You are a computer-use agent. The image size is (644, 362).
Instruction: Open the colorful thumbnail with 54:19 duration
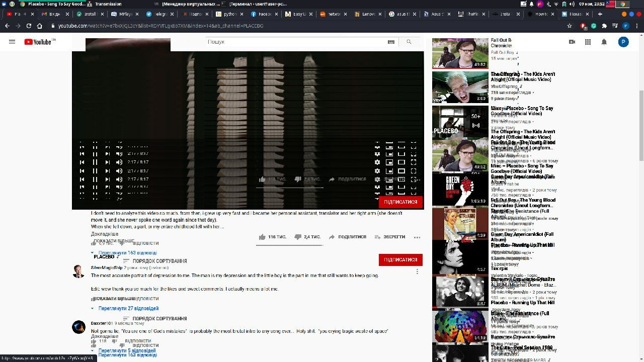click(x=460, y=326)
